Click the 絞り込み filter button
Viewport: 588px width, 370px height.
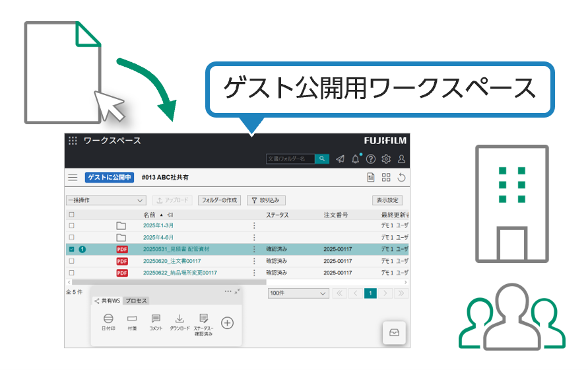[266, 200]
